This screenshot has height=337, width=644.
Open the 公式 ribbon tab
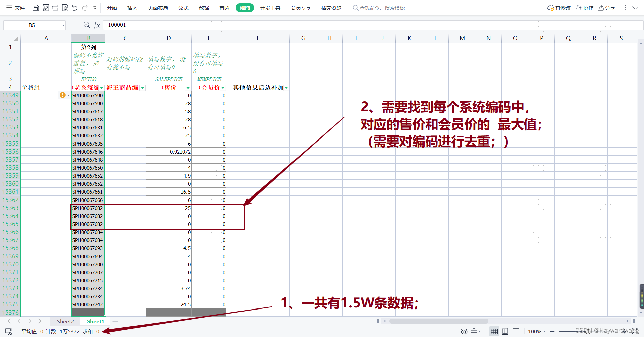click(183, 8)
